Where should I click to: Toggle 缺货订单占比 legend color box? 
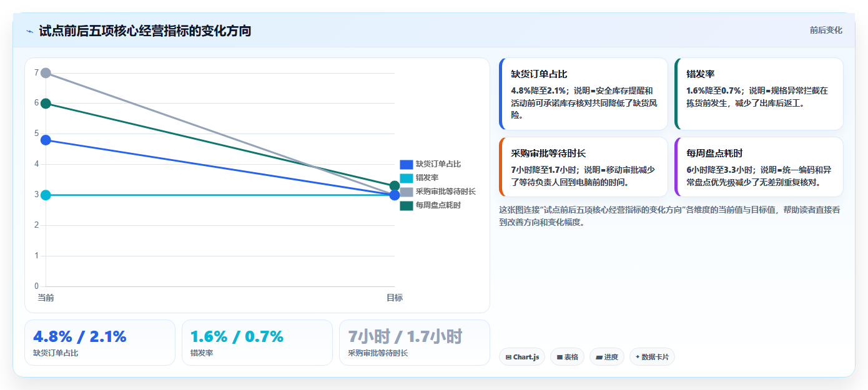point(407,164)
